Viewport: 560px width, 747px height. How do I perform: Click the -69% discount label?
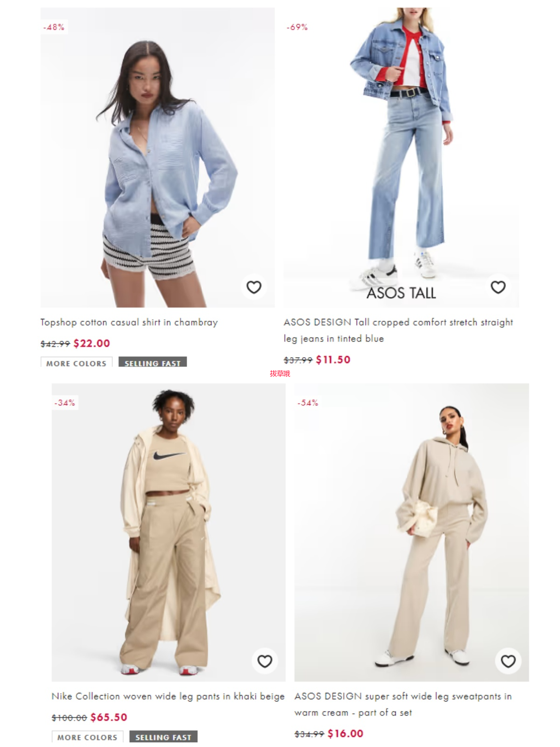[297, 27]
